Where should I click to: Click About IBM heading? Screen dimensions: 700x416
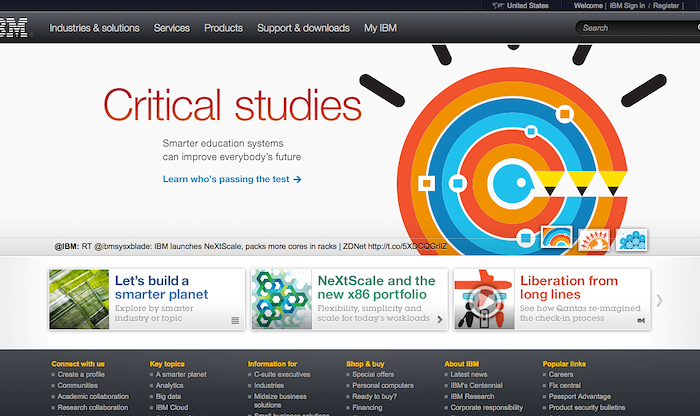coord(462,364)
